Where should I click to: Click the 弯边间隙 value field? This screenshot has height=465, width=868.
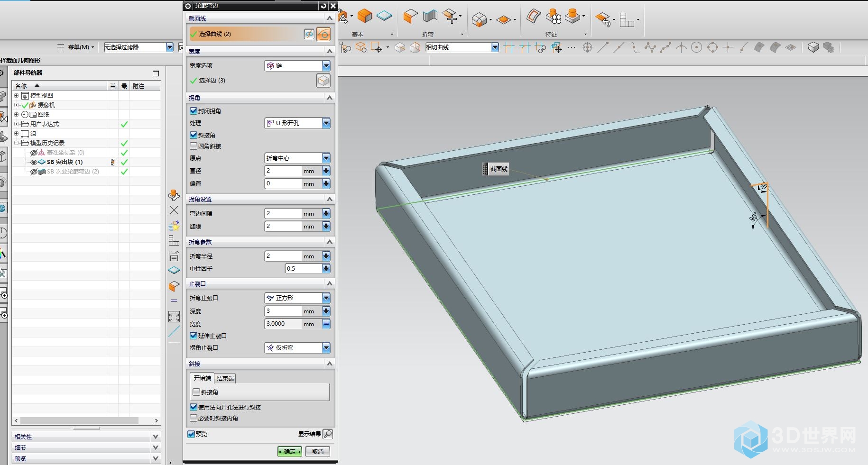[x=283, y=213]
